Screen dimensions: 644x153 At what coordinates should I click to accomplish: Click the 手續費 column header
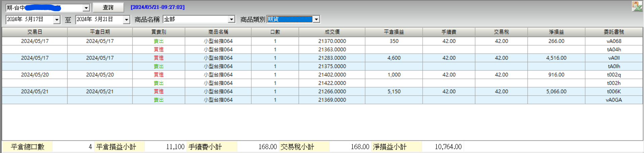click(449, 32)
